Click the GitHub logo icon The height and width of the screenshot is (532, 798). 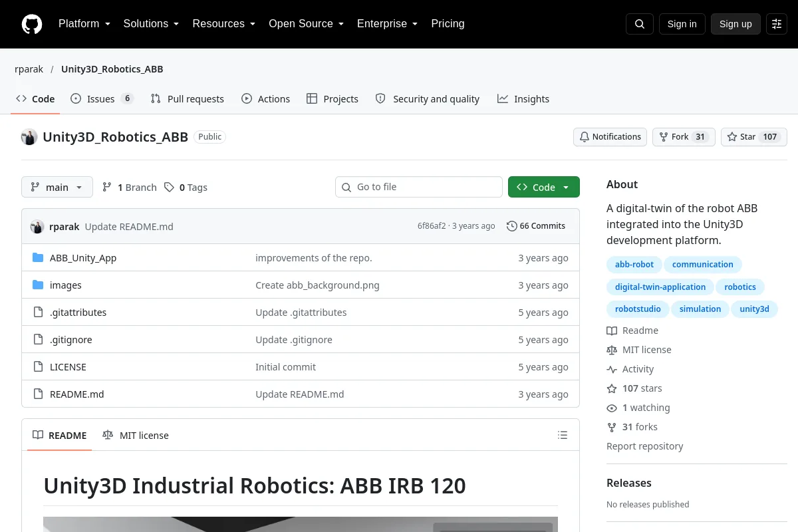[32, 24]
